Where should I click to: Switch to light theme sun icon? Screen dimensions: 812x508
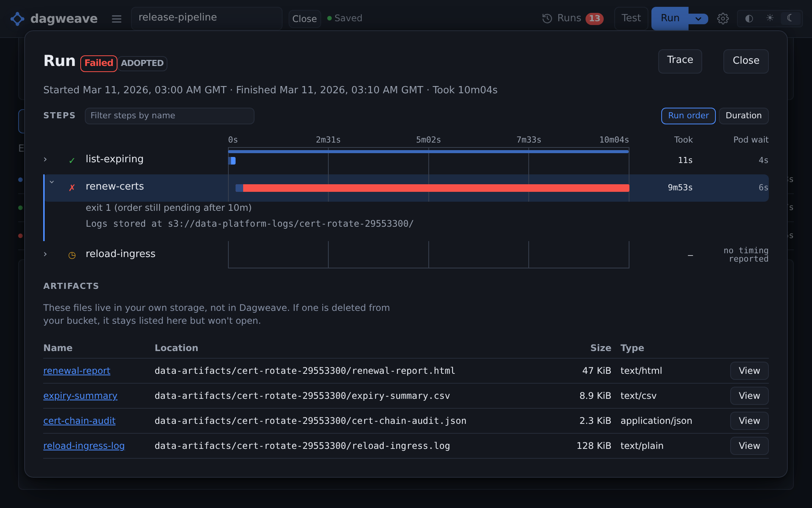(x=770, y=18)
